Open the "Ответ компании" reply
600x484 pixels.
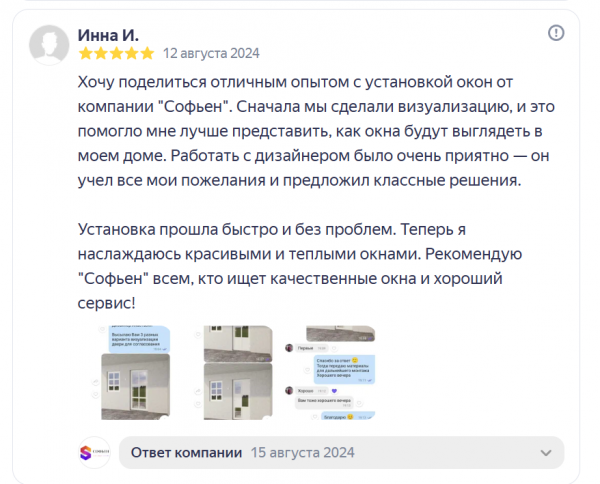(x=187, y=452)
